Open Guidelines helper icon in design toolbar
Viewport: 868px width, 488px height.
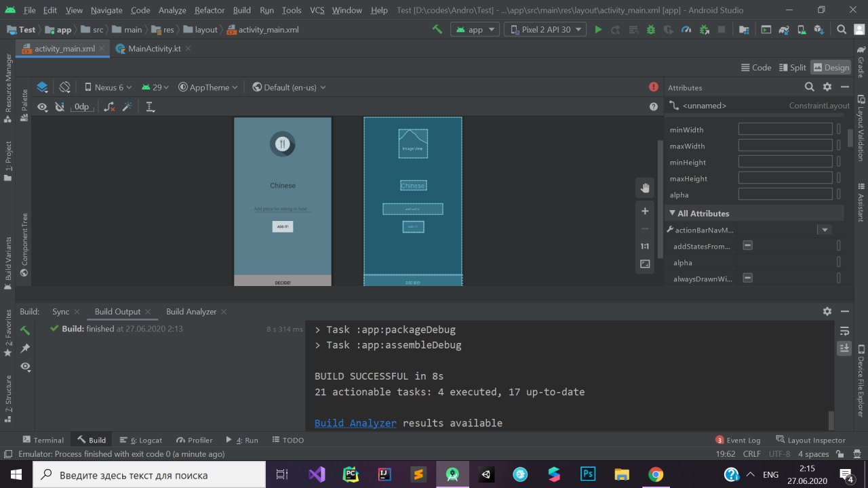tap(151, 107)
